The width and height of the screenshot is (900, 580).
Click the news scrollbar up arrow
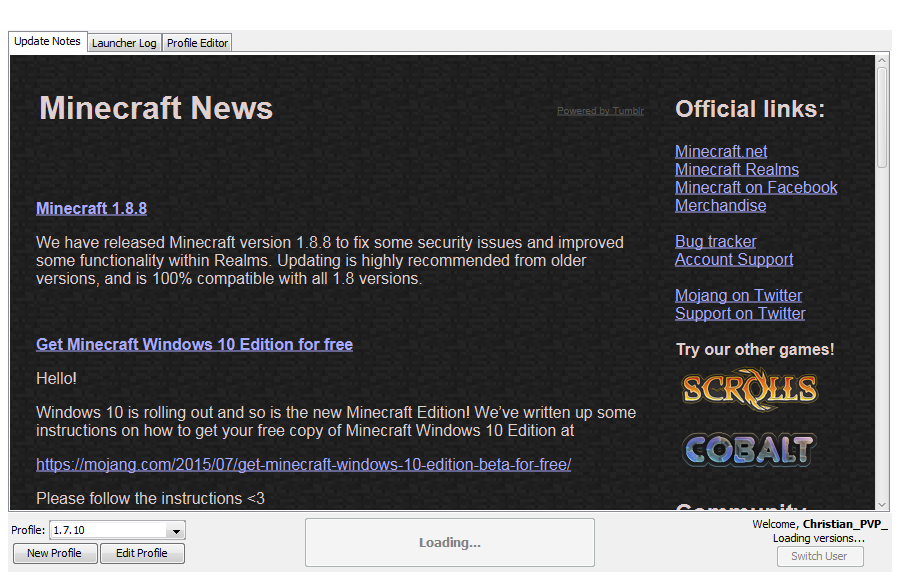point(883,60)
